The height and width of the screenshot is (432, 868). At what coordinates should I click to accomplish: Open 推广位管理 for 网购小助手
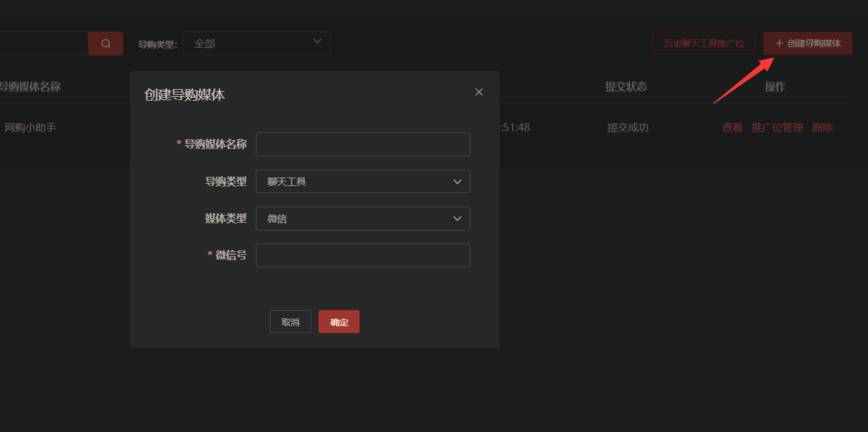[x=778, y=127]
